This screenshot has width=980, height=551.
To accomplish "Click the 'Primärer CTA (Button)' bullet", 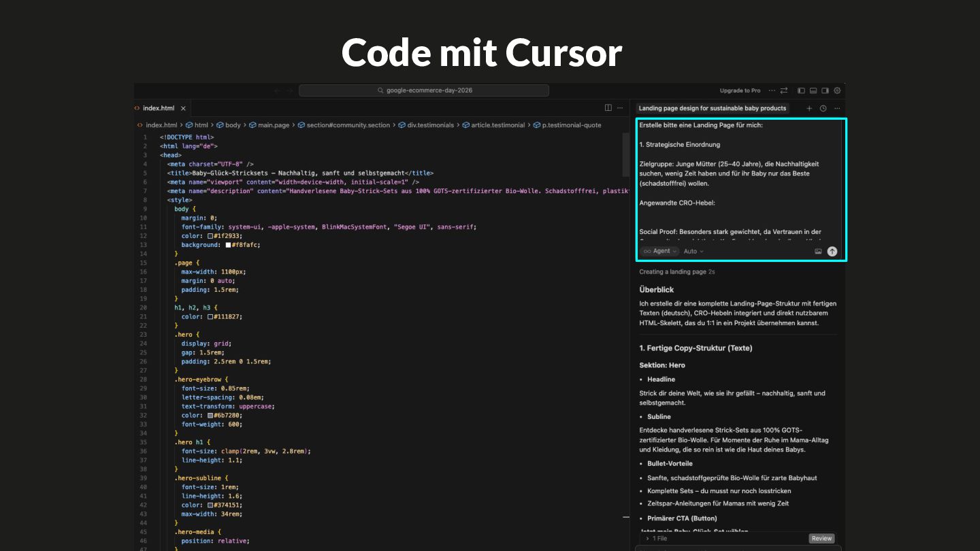I will pyautogui.click(x=683, y=518).
